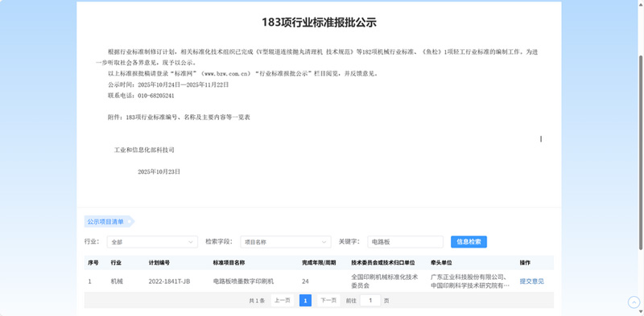Image resolution: width=644 pixels, height=316 pixels.
Task: Click the 前往 page number box
Action: 370,301
